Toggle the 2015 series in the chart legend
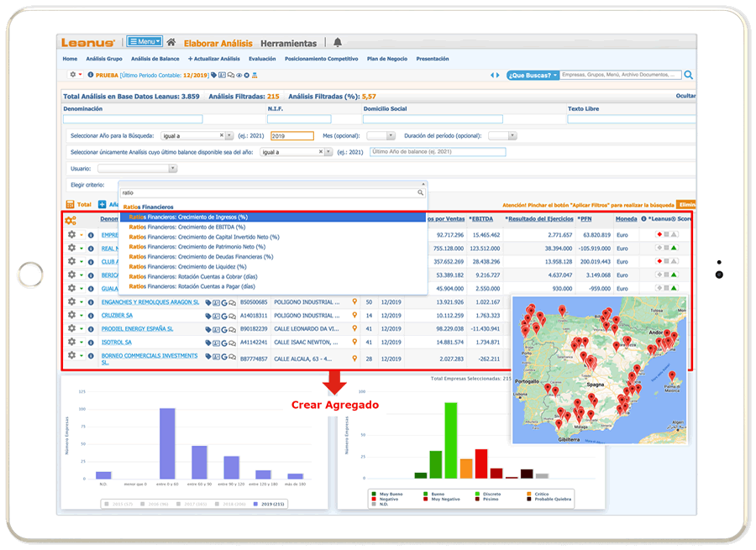The image size is (756, 550). [x=118, y=504]
